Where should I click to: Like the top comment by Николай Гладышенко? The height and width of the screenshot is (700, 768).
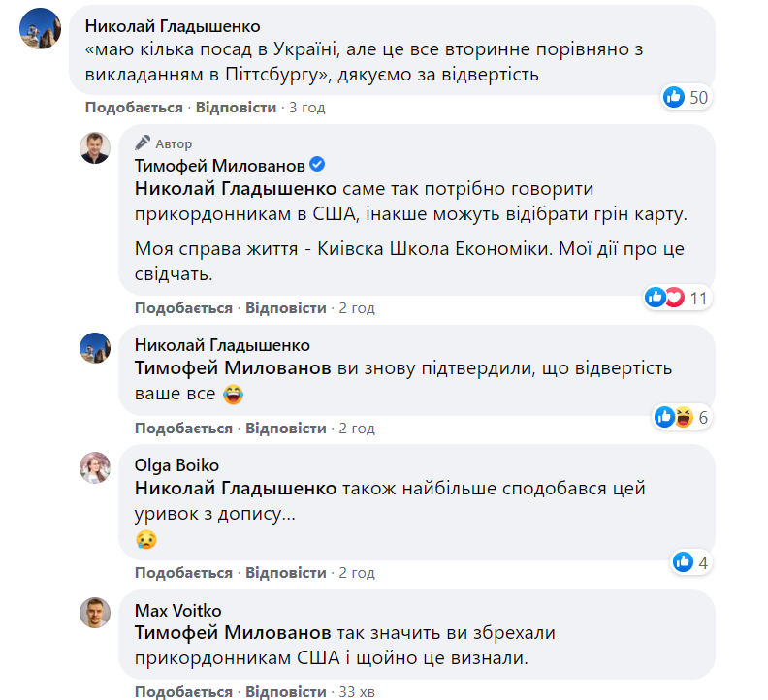pos(134,107)
